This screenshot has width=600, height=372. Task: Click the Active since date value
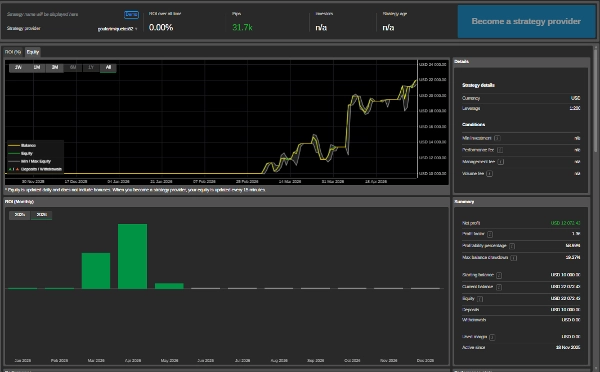tap(568, 348)
